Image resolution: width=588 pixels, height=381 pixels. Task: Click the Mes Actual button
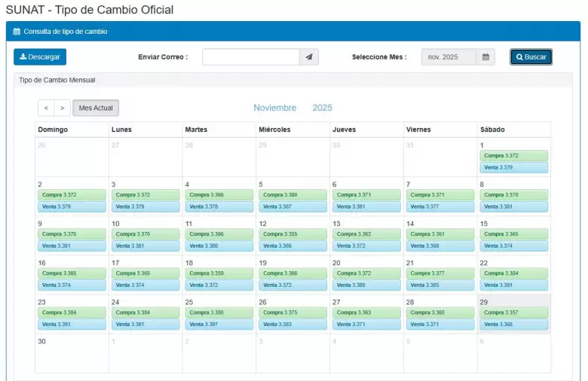(x=96, y=108)
